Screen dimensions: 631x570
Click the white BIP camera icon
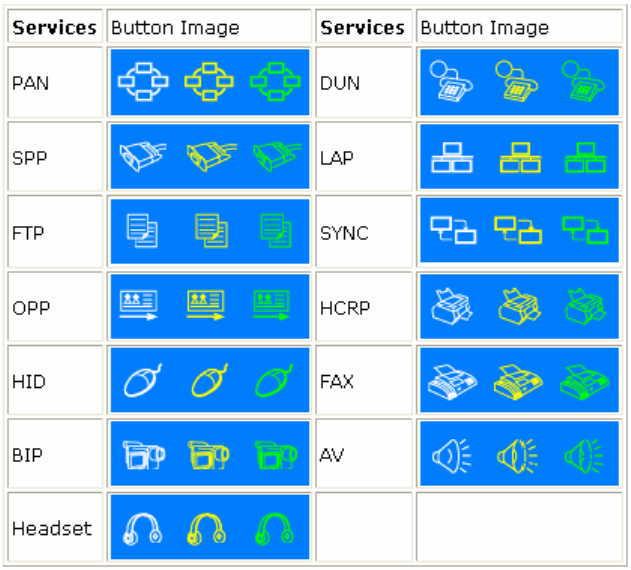pyautogui.click(x=141, y=455)
